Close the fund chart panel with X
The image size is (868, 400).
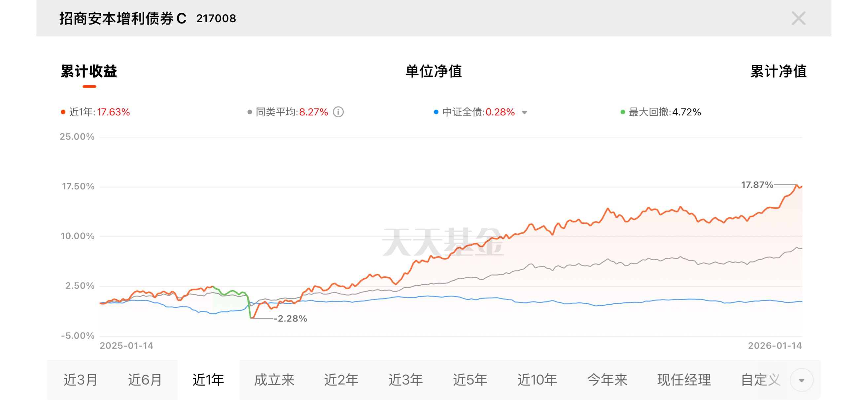pos(798,19)
